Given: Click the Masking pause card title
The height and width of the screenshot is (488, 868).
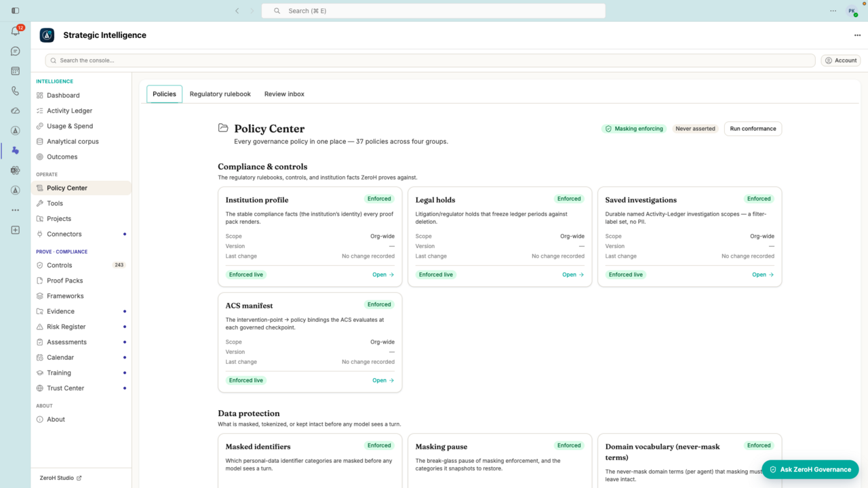Looking at the screenshot, I should pyautogui.click(x=441, y=447).
